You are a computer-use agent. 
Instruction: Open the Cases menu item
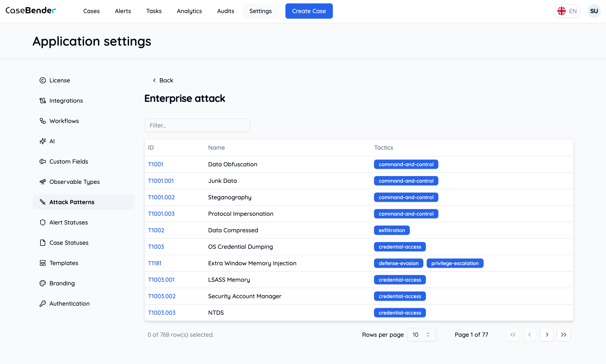[x=92, y=11]
